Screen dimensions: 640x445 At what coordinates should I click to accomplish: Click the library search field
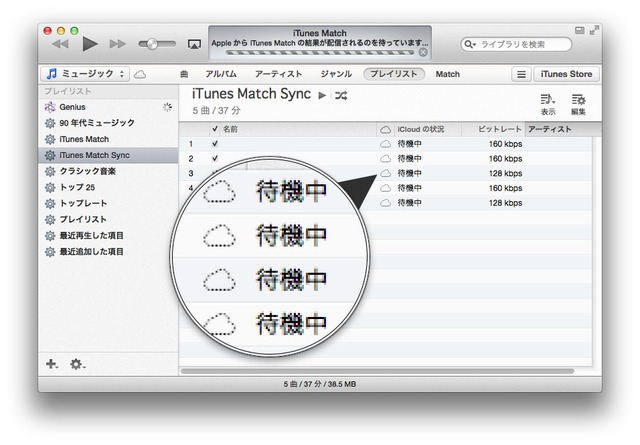[516, 44]
